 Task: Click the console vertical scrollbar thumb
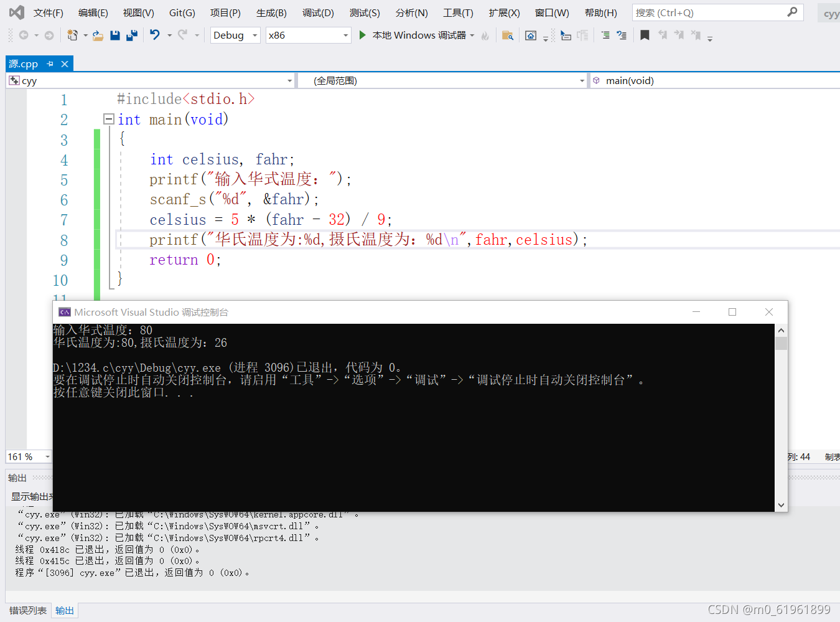coord(782,343)
